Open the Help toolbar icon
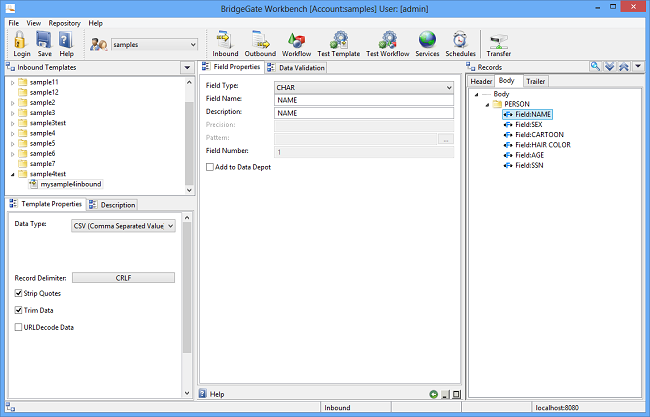This screenshot has width=650, height=417. coord(65,40)
